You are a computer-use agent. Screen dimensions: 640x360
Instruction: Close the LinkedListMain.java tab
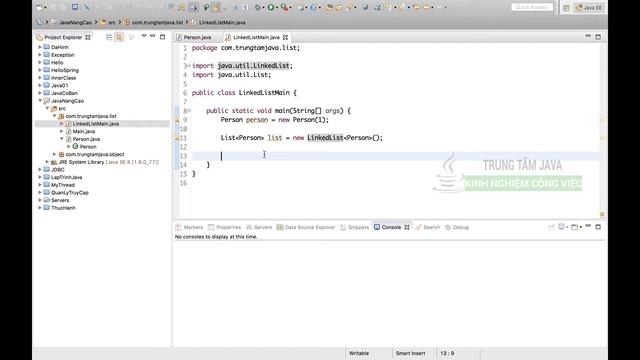286,37
